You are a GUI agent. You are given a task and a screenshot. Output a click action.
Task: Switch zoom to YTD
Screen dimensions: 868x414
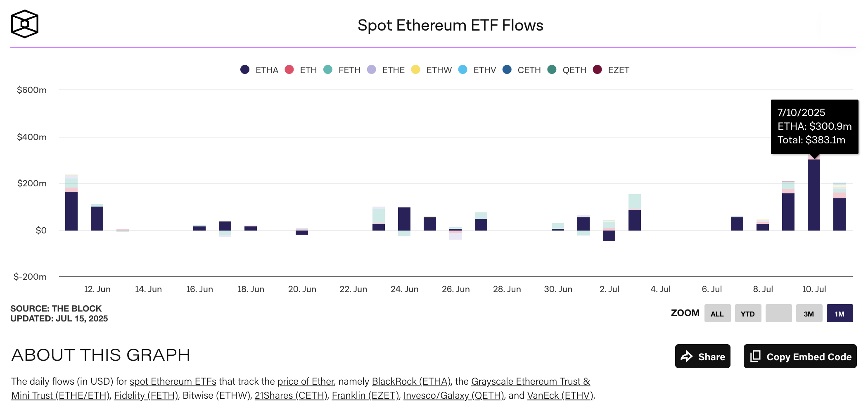pyautogui.click(x=748, y=314)
